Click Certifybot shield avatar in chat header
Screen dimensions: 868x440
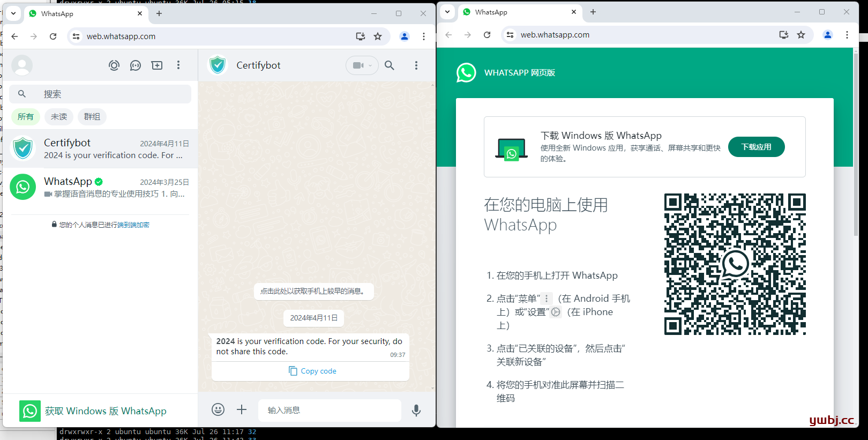click(x=218, y=65)
